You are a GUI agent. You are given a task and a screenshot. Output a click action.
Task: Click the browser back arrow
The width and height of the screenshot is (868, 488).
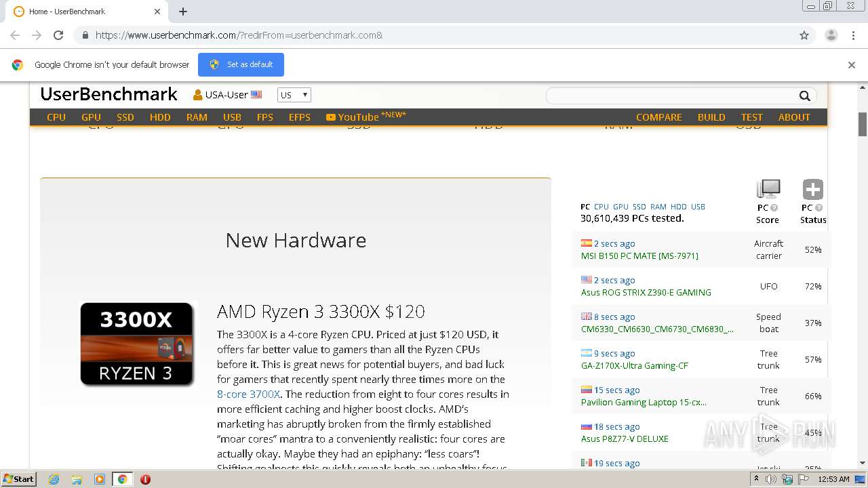pos(15,35)
